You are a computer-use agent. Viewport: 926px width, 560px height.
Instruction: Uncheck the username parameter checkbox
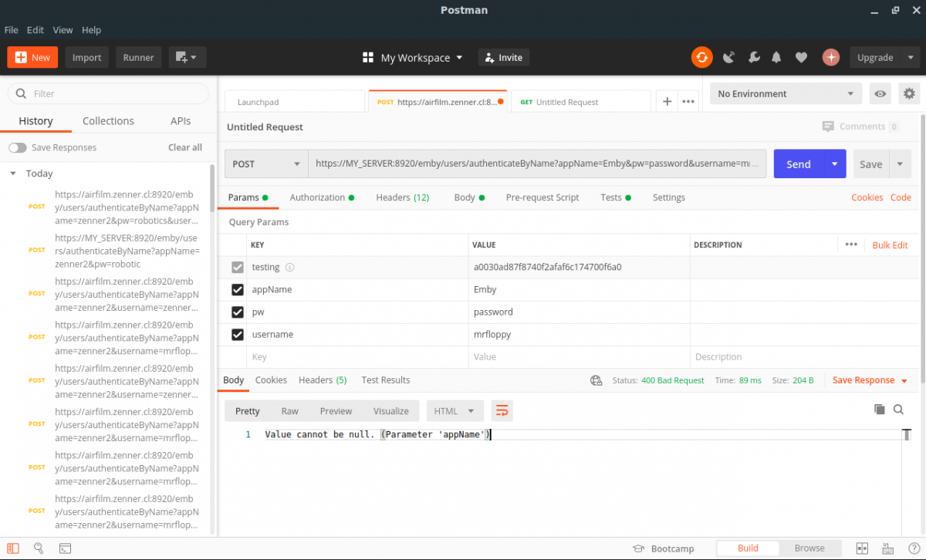coord(238,334)
